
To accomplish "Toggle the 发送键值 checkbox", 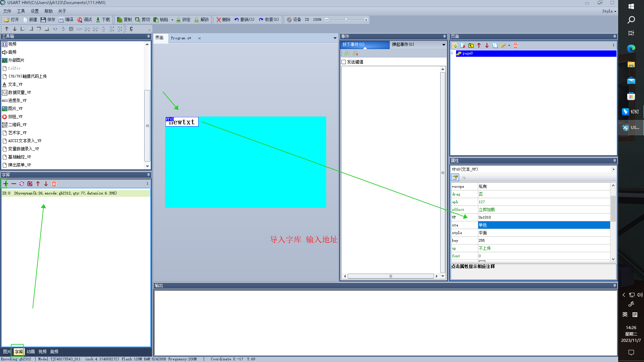I will click(x=344, y=62).
